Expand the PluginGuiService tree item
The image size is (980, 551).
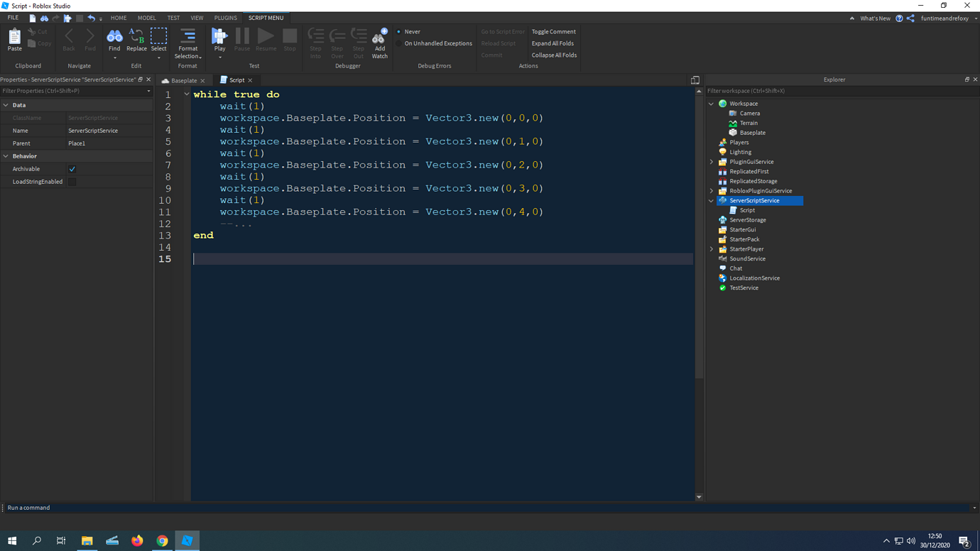(711, 161)
